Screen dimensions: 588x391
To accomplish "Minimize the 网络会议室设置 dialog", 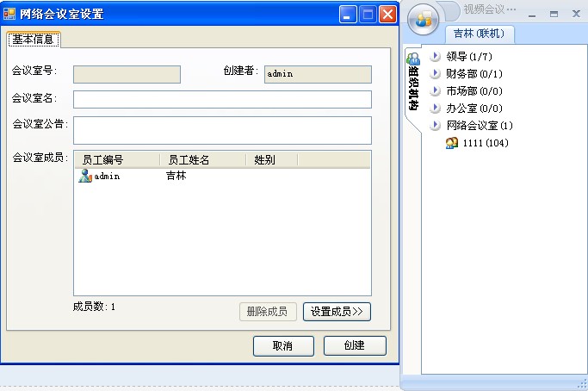I will (x=348, y=15).
